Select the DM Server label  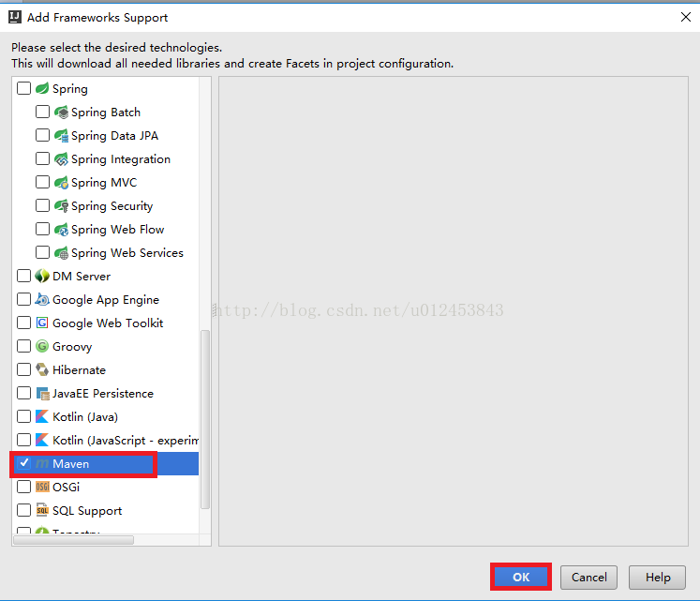[82, 277]
